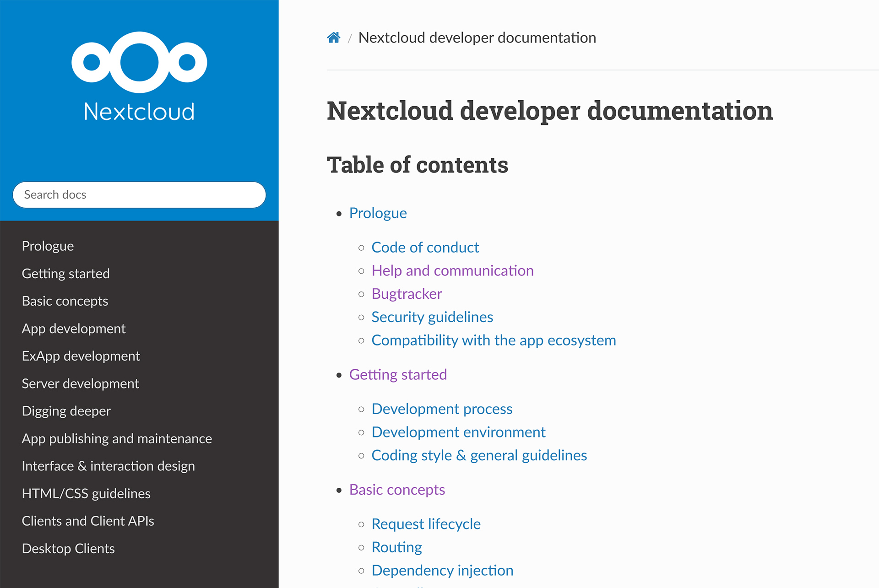Open Compatibility with the app ecosystem
This screenshot has height=588, width=879.
click(494, 340)
